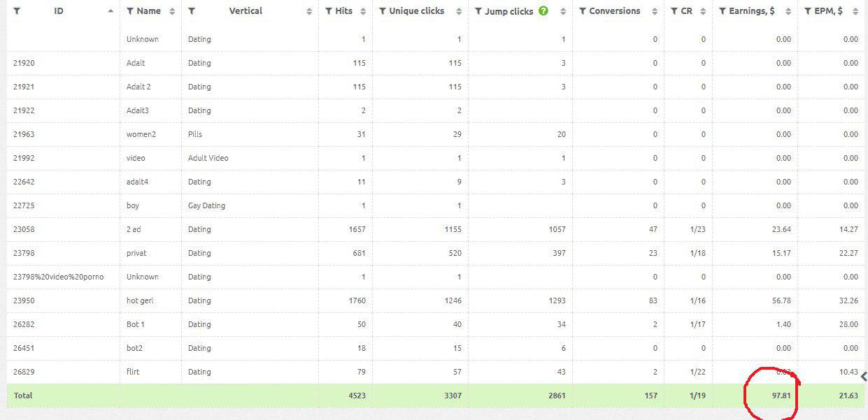Screen dimensions: 868x420
Task: Click the sort arrows for Earnings column
Action: 788,11
